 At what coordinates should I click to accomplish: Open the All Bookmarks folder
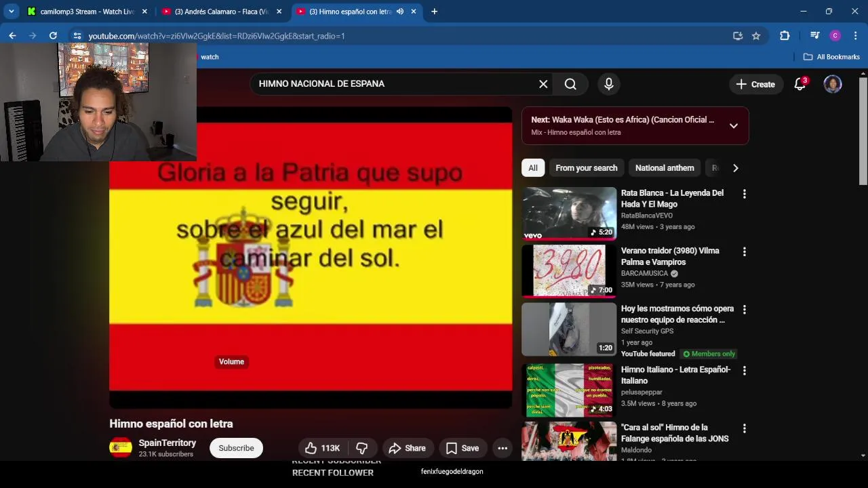[x=831, y=57]
